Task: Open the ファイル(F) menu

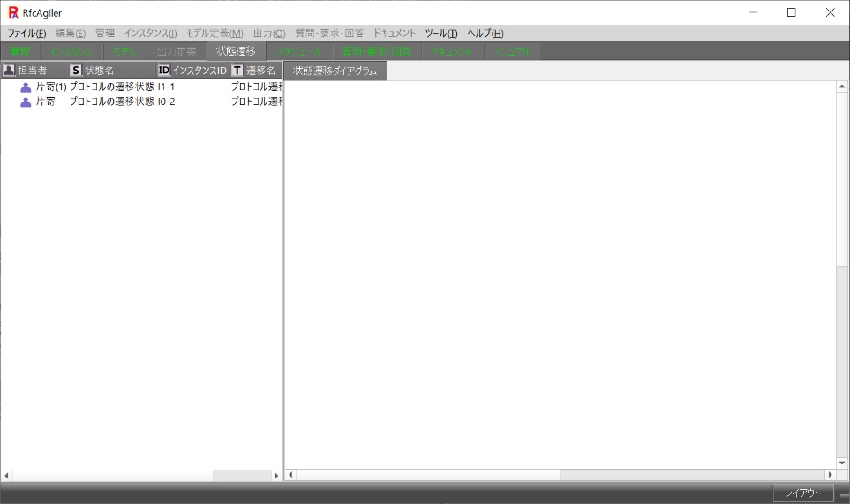Action: coord(26,33)
